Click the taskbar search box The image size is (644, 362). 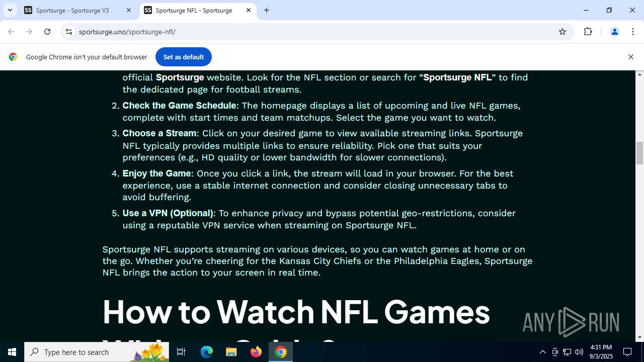(97, 352)
